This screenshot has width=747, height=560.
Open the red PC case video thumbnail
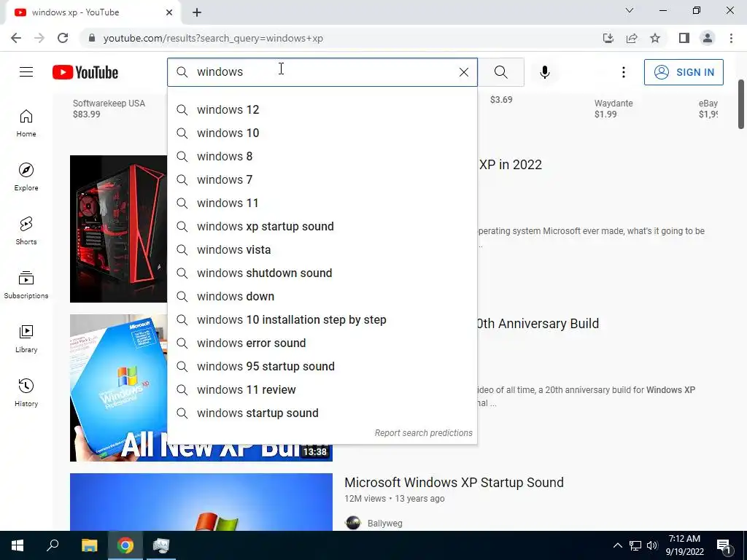point(119,228)
